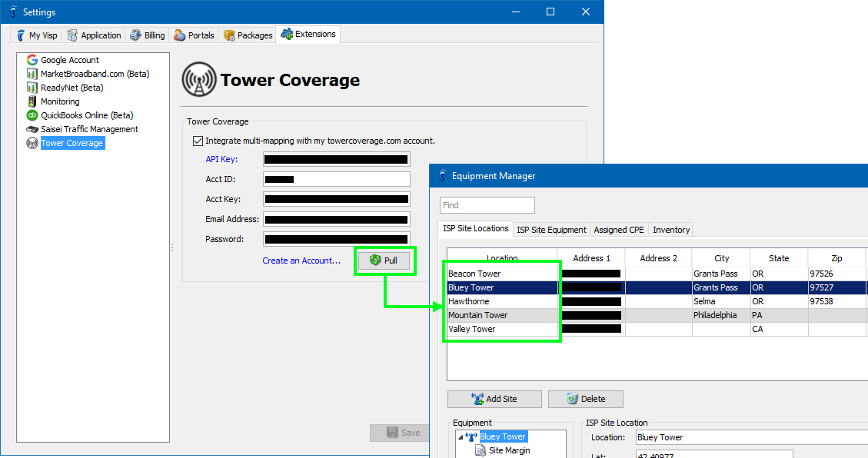The height and width of the screenshot is (458, 868).
Task: Click the Billing tab icon
Action: (135, 35)
